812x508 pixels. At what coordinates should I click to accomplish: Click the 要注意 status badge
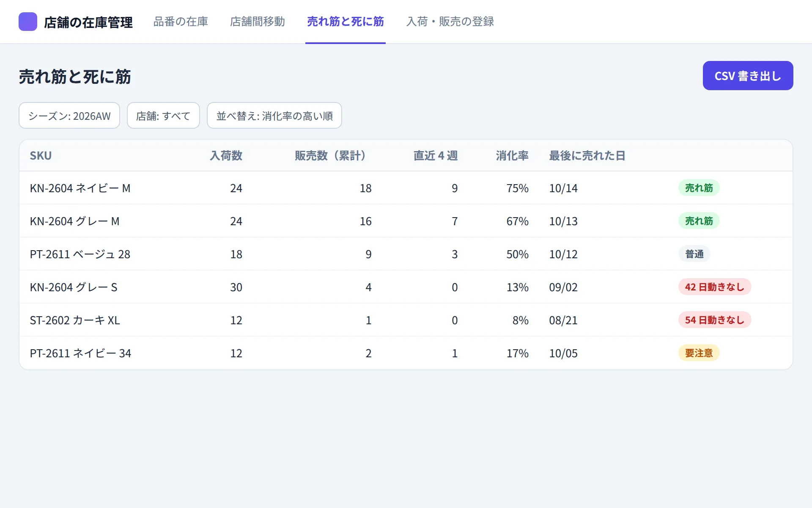coord(699,353)
